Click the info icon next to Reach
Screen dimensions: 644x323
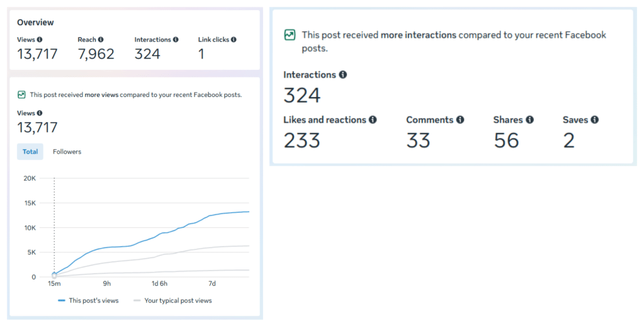click(x=101, y=40)
